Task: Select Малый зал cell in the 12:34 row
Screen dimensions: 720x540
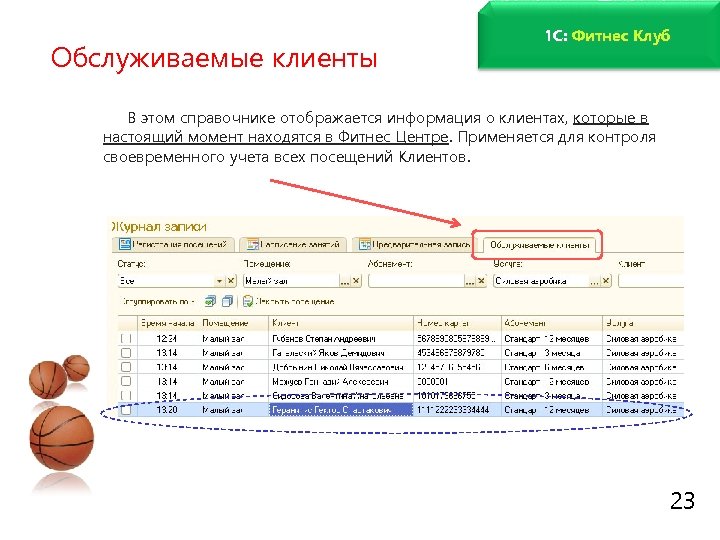Action: click(x=234, y=339)
